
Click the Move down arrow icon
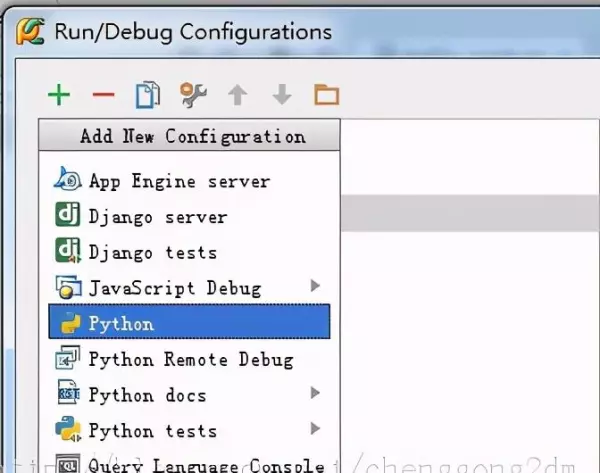pos(282,95)
